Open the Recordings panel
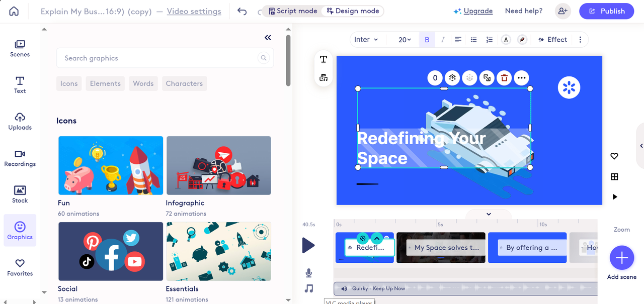The width and height of the screenshot is (644, 304). pos(20,158)
